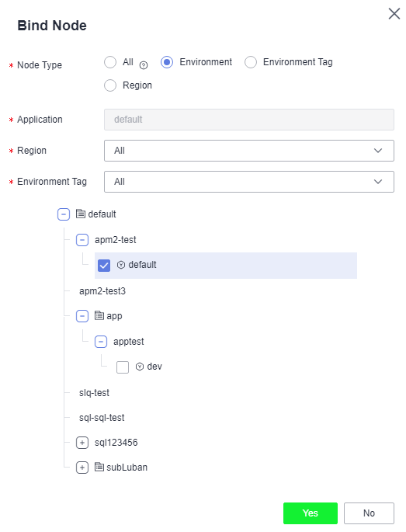
Task: Select the Environment Tag radio option
Action: tap(251, 62)
